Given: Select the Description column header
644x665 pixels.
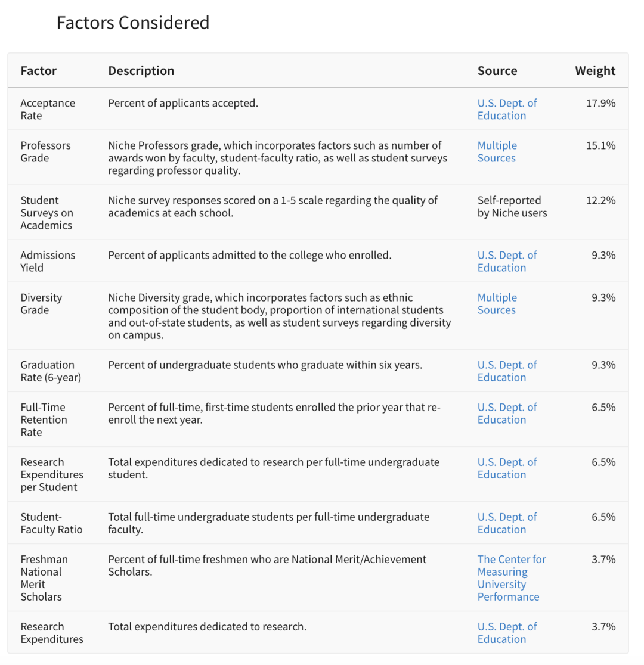Looking at the screenshot, I should [x=141, y=71].
